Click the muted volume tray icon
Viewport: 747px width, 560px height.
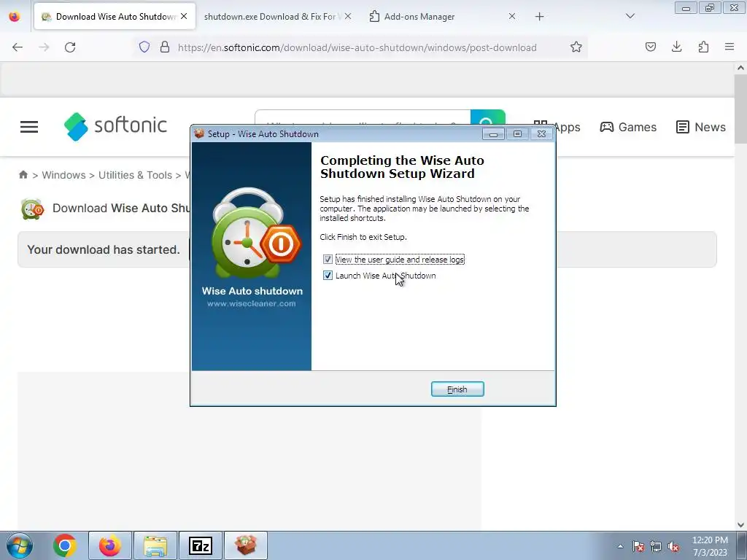(673, 546)
